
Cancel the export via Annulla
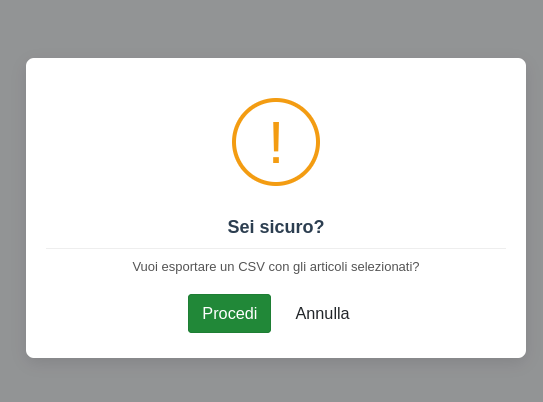coord(322,313)
